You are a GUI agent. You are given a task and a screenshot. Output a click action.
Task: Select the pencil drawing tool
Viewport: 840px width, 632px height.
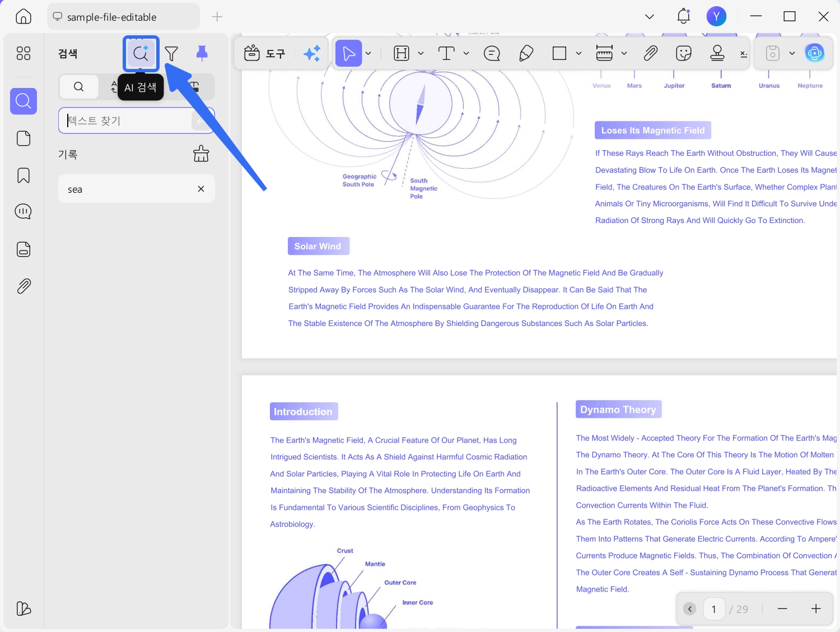point(526,53)
